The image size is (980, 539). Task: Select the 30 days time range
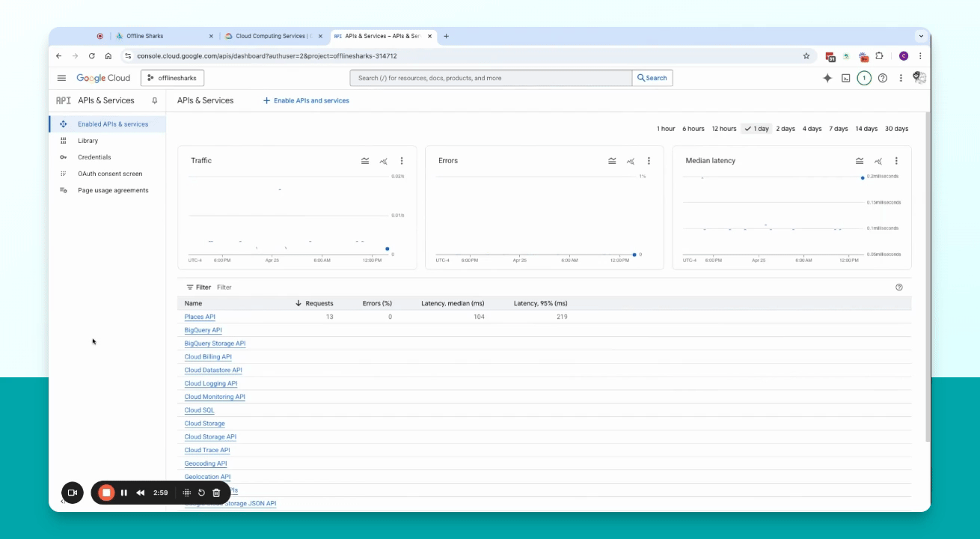click(x=896, y=129)
